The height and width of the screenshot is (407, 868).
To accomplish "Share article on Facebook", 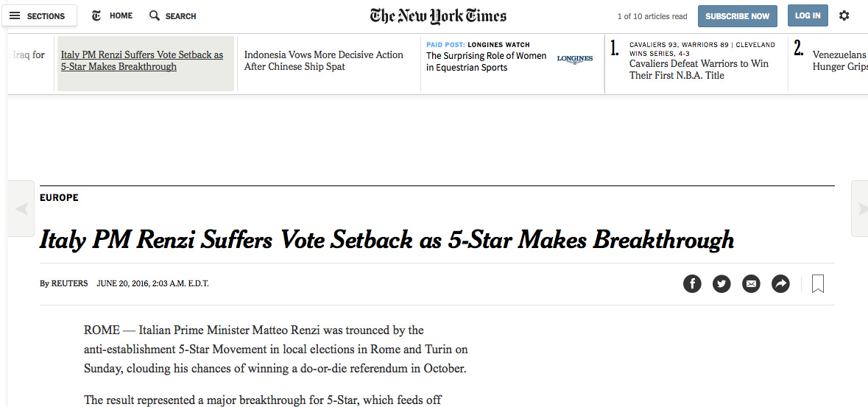I will [x=692, y=283].
